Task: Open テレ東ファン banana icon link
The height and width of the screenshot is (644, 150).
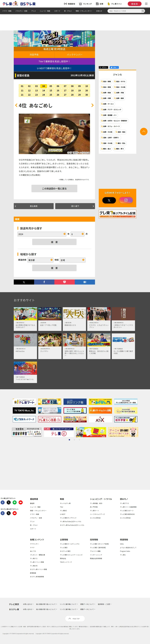Action: (114, 4)
